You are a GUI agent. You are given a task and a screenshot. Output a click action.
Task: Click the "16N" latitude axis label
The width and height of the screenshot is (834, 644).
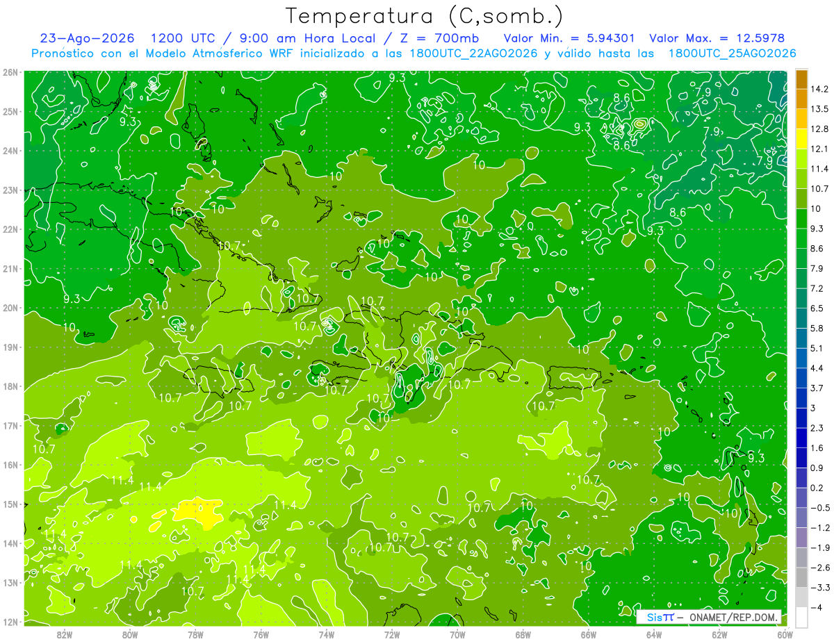pyautogui.click(x=10, y=465)
